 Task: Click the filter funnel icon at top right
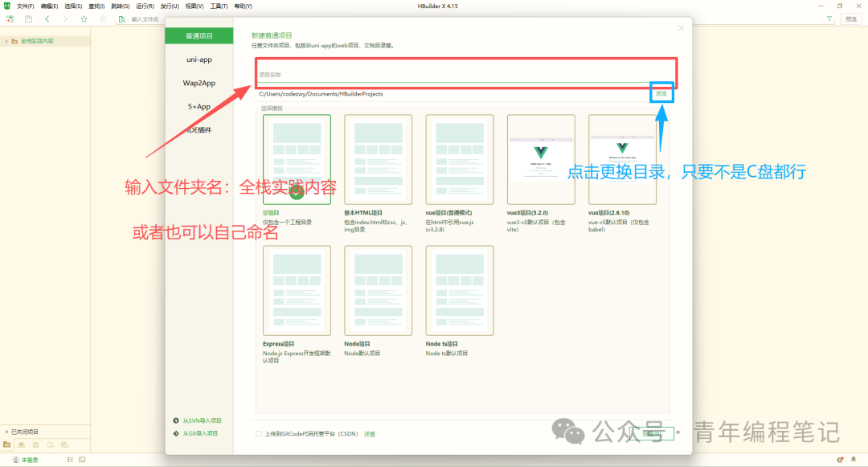click(x=829, y=18)
